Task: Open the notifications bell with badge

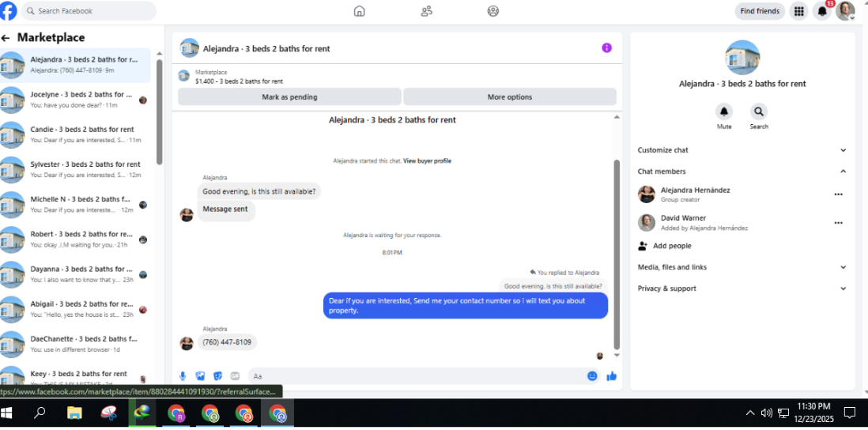Action: [x=822, y=11]
